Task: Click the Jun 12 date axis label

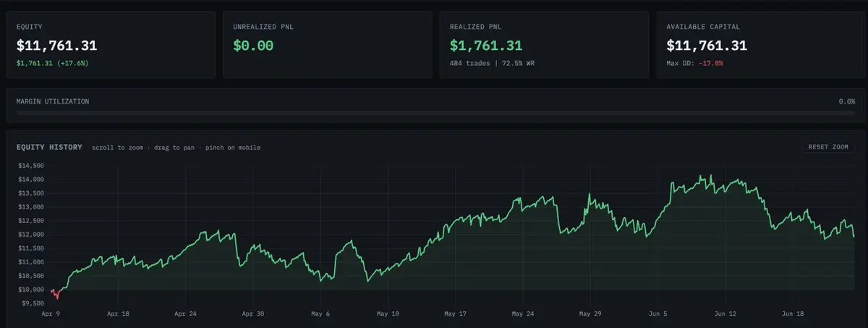Action: [x=724, y=314]
